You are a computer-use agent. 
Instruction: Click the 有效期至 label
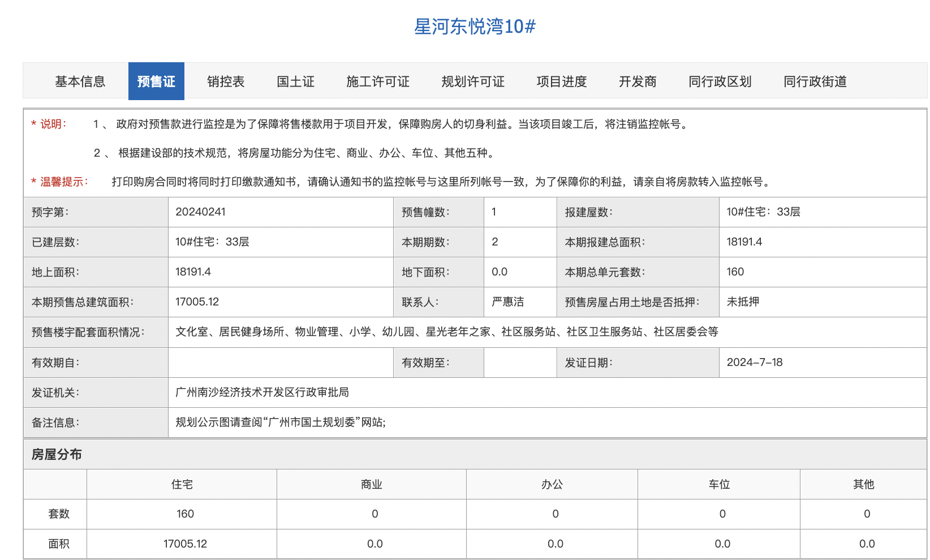[425, 363]
